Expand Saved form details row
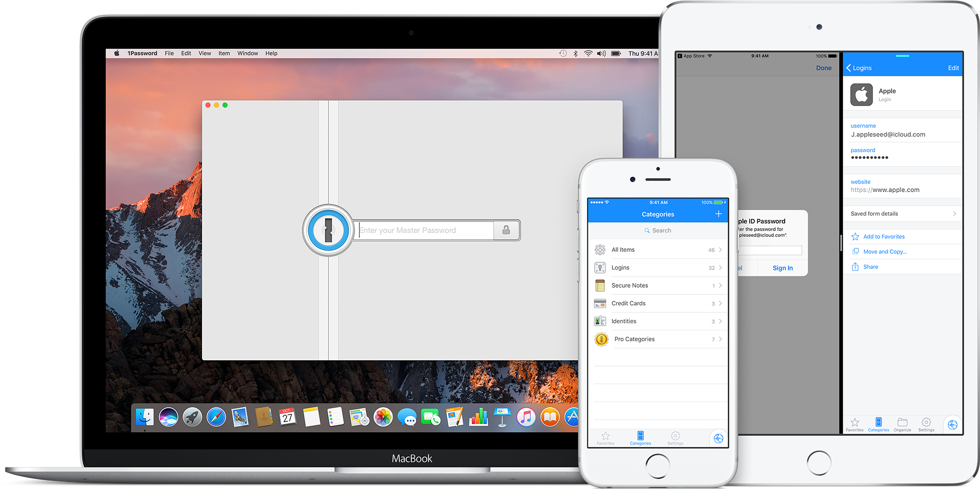 (902, 214)
